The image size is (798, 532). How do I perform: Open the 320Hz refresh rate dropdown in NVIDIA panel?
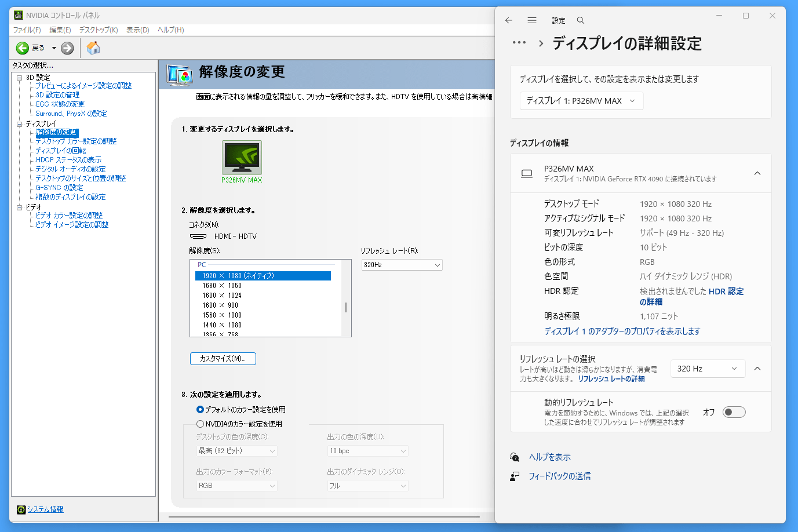(402, 265)
